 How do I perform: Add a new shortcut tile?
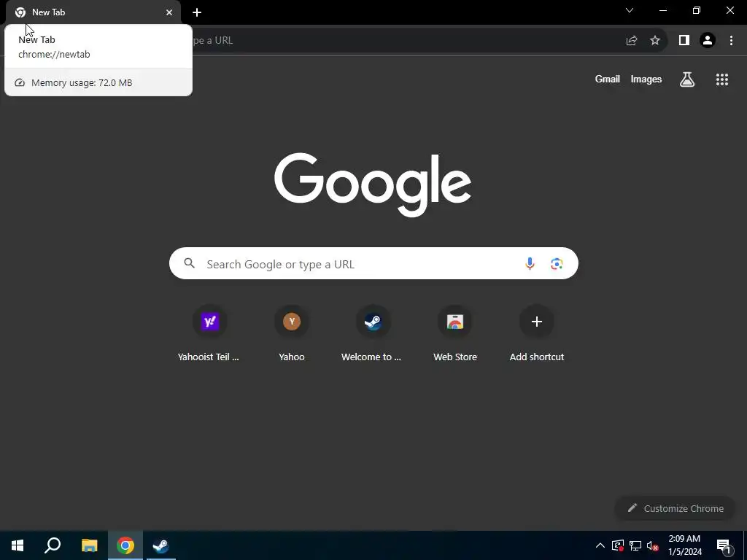(537, 333)
